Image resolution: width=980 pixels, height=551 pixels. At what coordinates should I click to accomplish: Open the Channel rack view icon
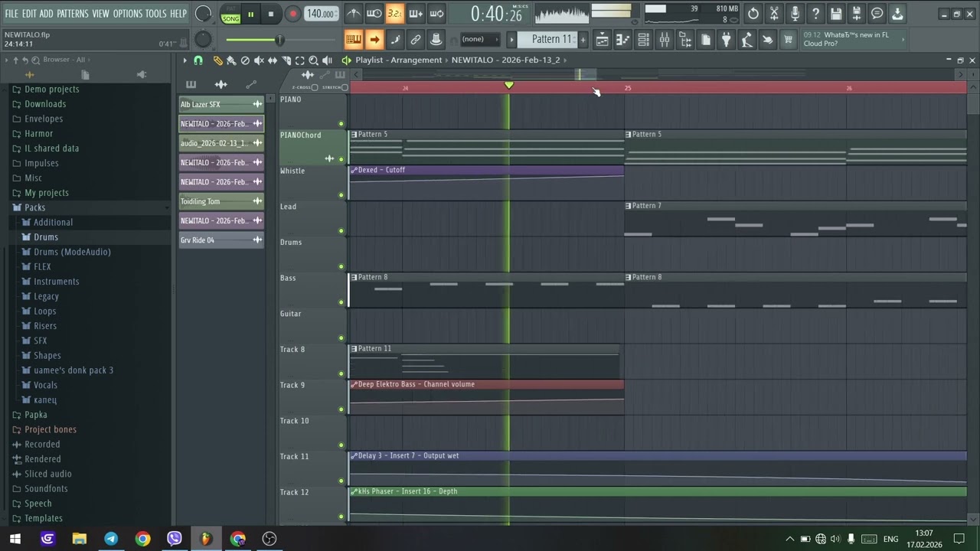tap(644, 39)
